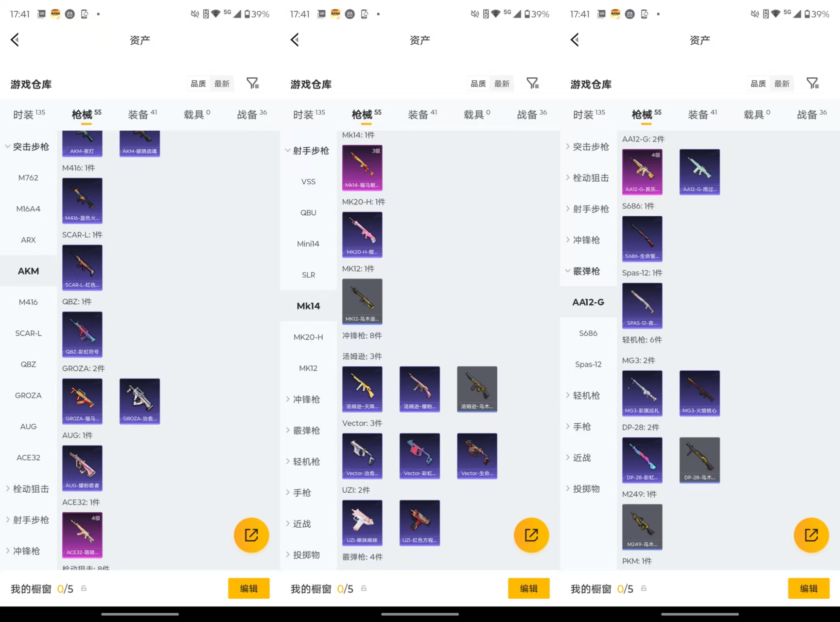Open the M249-乌木 skin thumbnail
Viewport: 840px width, 622px height.
point(642,527)
